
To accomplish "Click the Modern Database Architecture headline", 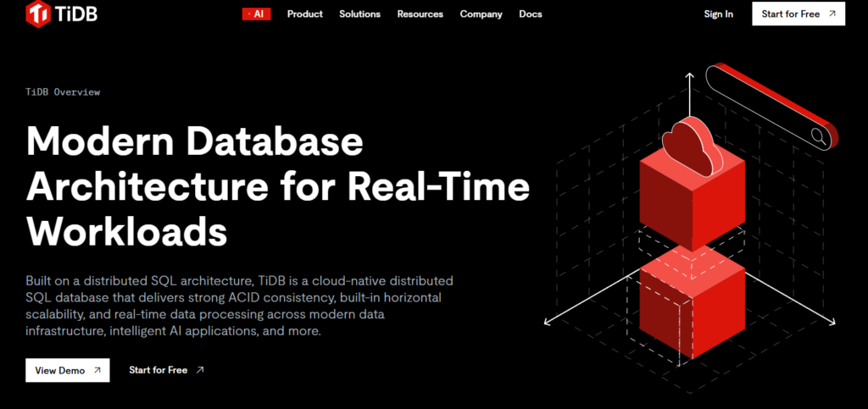I will (277, 185).
